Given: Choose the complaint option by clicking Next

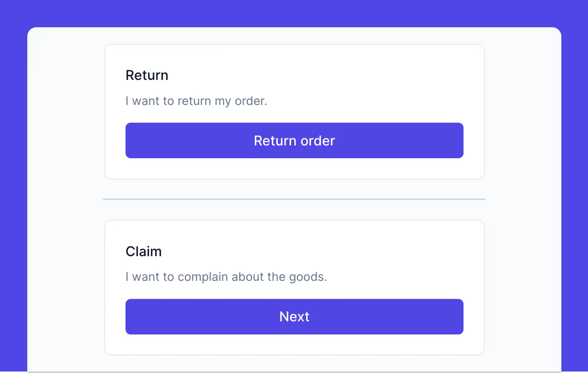Looking at the screenshot, I should [x=294, y=317].
